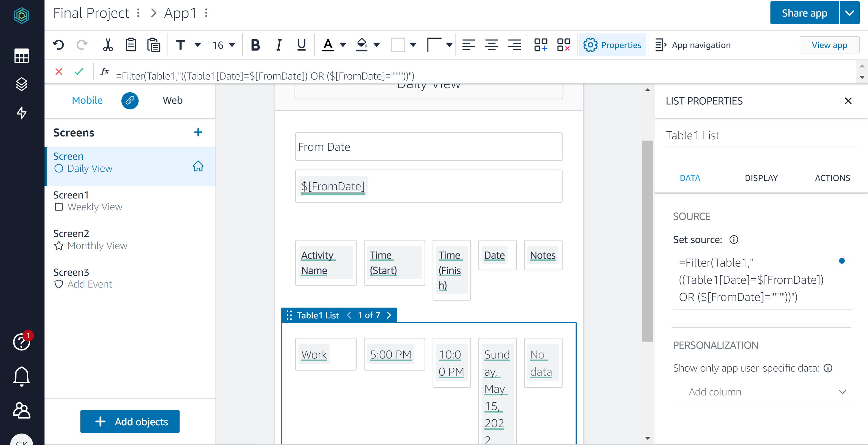The width and height of the screenshot is (868, 445).
Task: Toggle mobile-web layout sync link
Action: coord(130,101)
